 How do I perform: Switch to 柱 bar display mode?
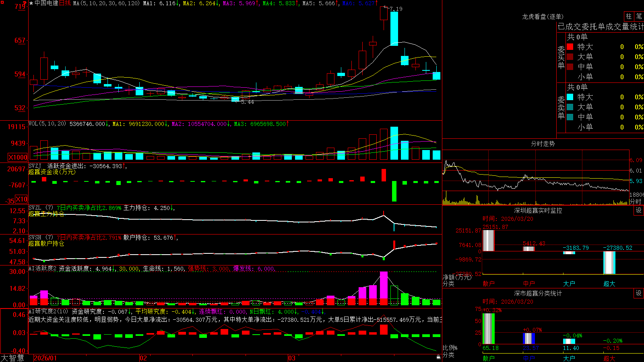(629, 16)
